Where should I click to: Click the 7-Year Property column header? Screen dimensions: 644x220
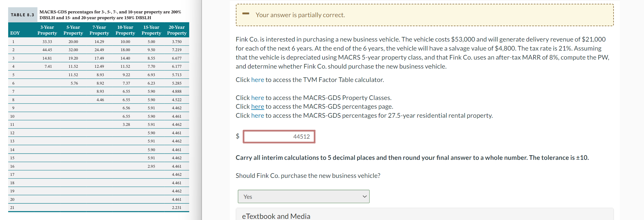pyautogui.click(x=99, y=30)
